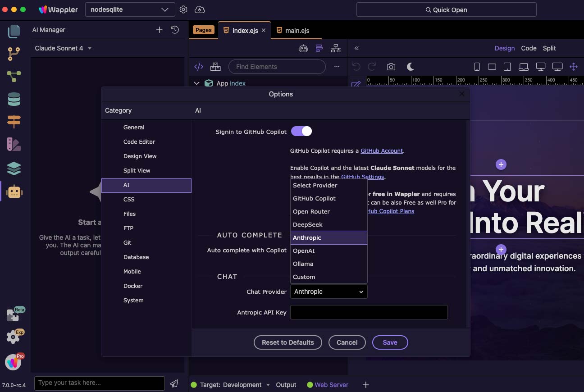Image resolution: width=584 pixels, height=392 pixels.
Task: Open the Target Development dropdown arrow
Action: click(x=268, y=385)
